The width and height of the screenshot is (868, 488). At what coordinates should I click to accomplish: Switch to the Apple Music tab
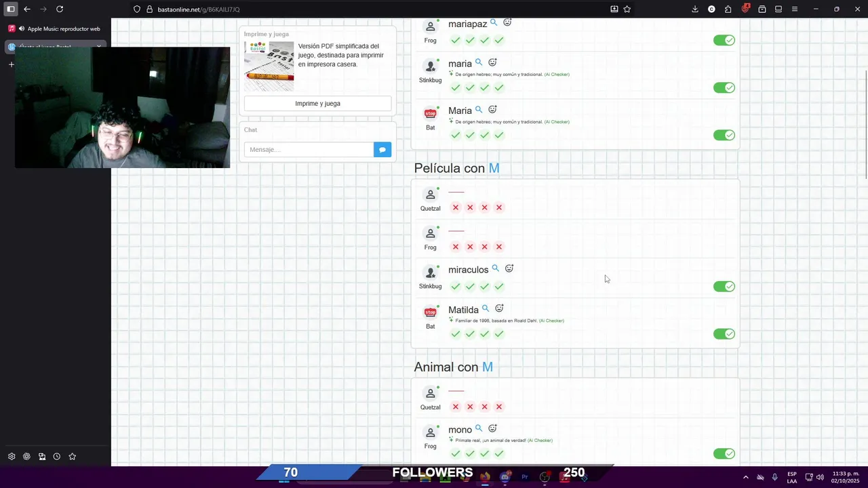click(x=56, y=28)
